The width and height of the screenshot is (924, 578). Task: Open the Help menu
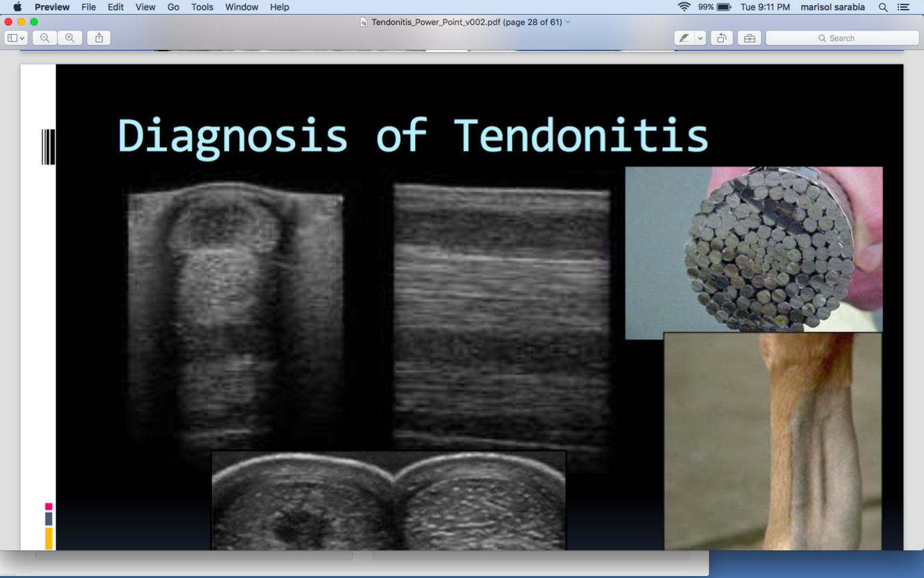pos(280,7)
